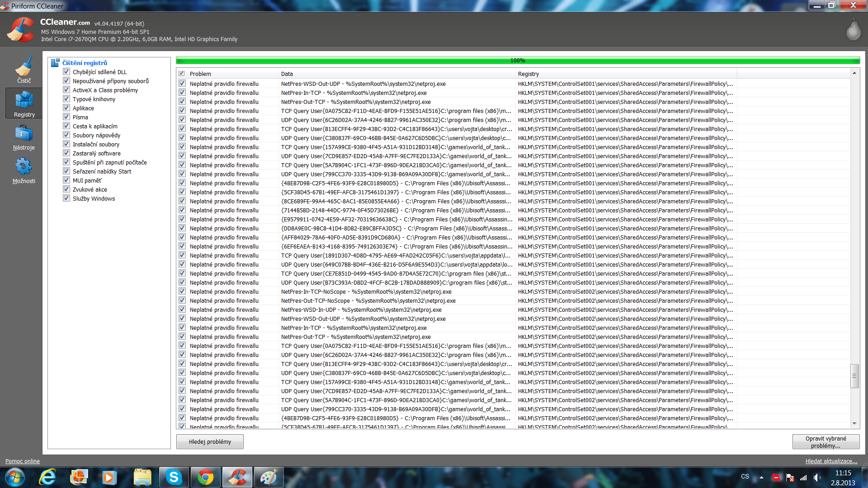Open Google Chrome from taskbar
Screen dimensions: 868x488
(x=205, y=477)
